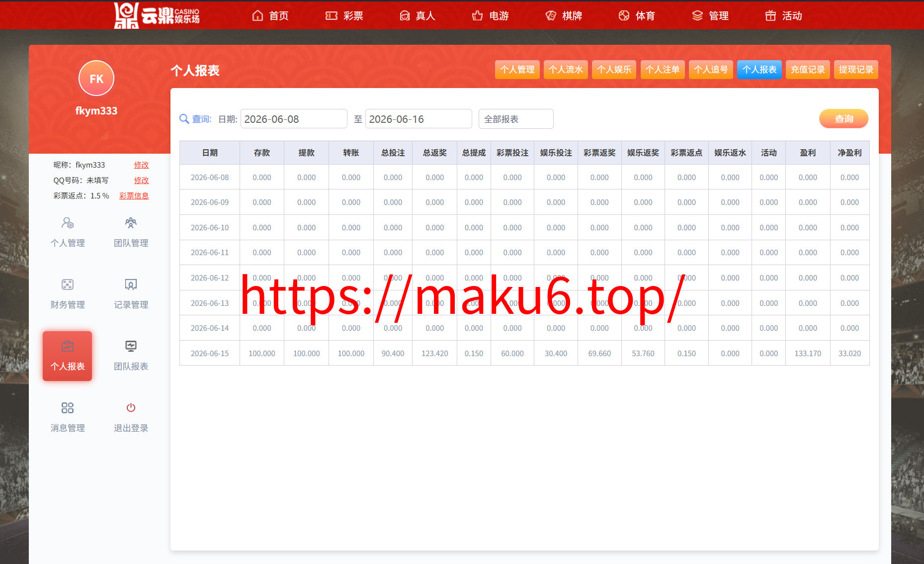
Task: Open 电游 in top menu
Action: [x=499, y=16]
